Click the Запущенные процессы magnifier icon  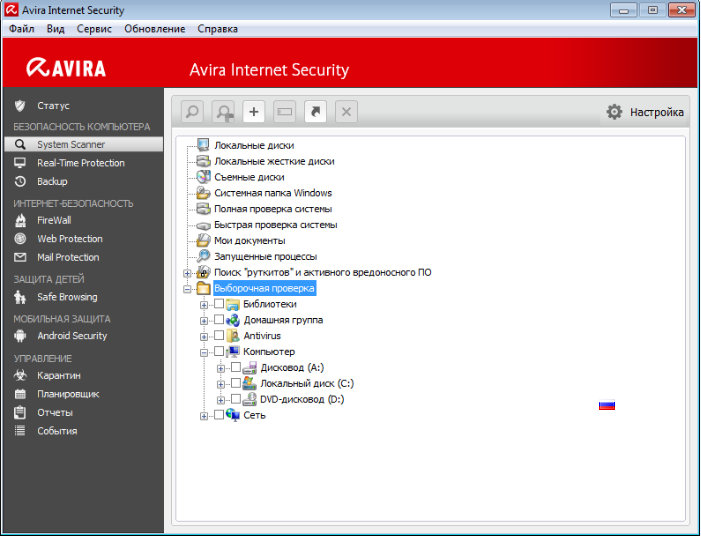tap(203, 256)
